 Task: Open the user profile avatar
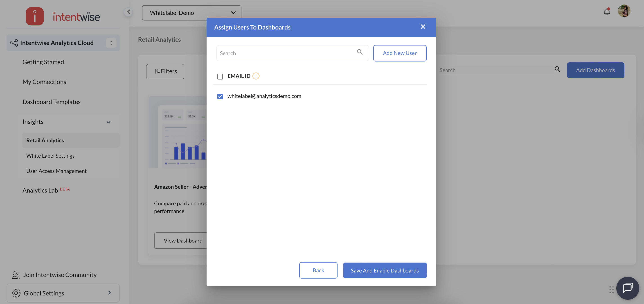tap(624, 11)
